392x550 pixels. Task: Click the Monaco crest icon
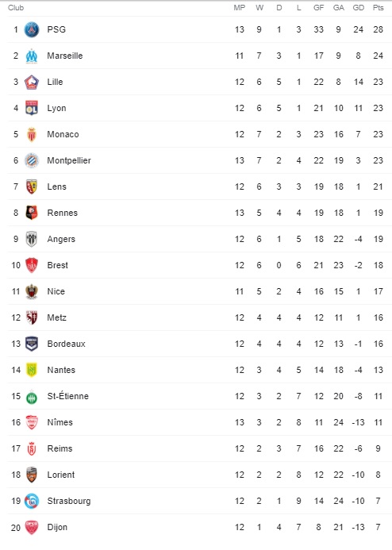pos(32,134)
